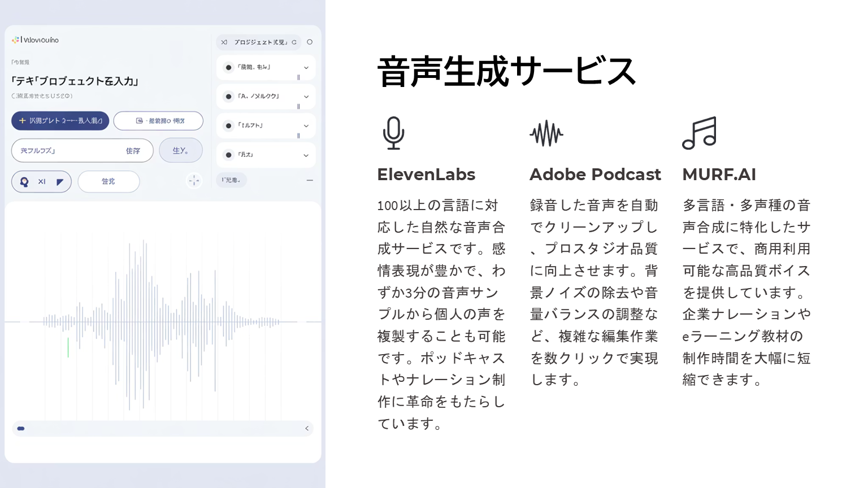
Task: Click the green marker on the waveform
Action: pos(68,347)
